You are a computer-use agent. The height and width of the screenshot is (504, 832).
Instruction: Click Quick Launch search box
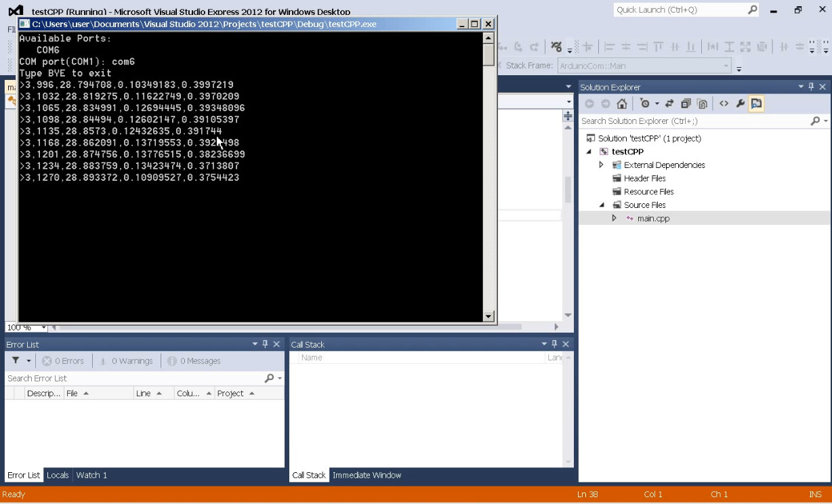click(x=680, y=9)
